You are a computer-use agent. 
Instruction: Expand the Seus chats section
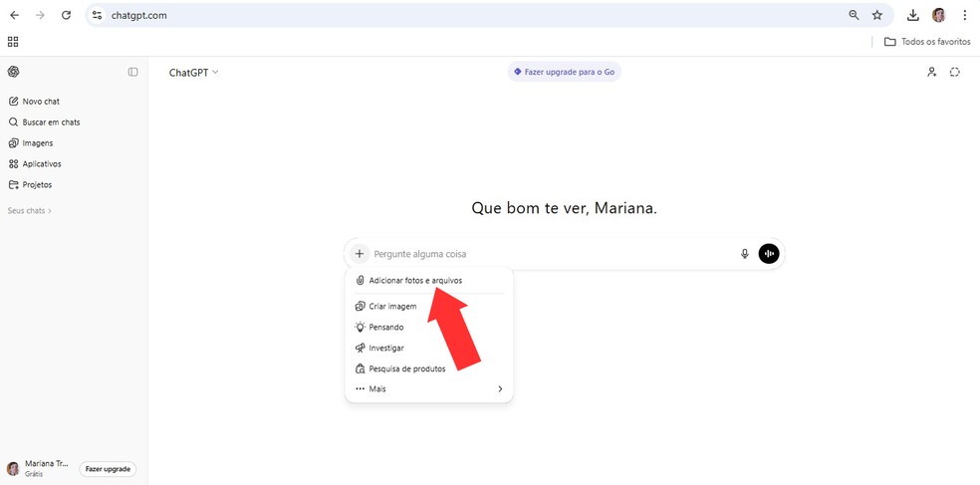click(29, 211)
